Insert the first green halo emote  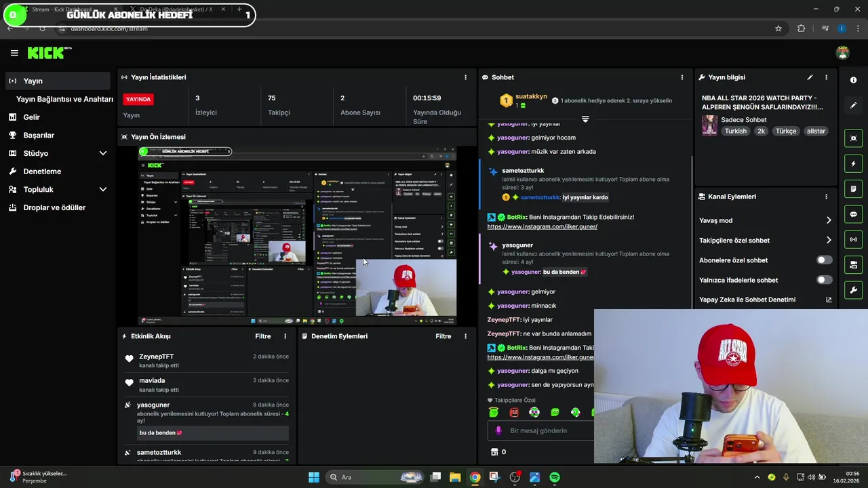tap(494, 412)
